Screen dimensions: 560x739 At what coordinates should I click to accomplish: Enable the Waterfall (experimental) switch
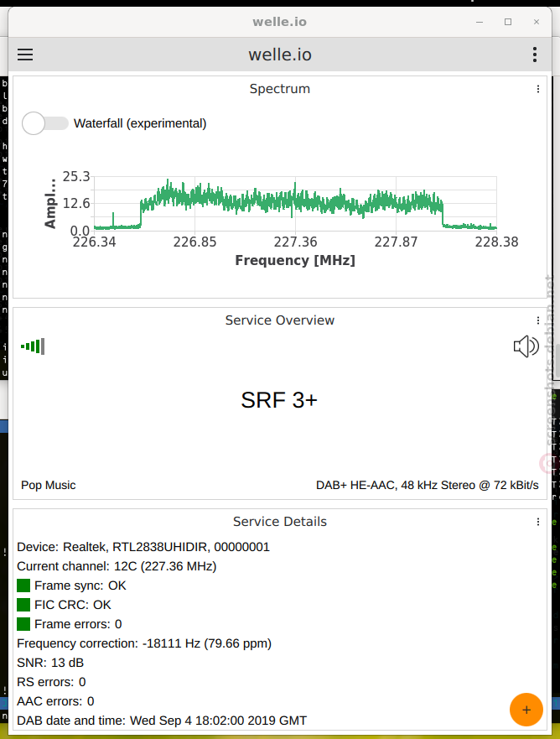tap(45, 123)
